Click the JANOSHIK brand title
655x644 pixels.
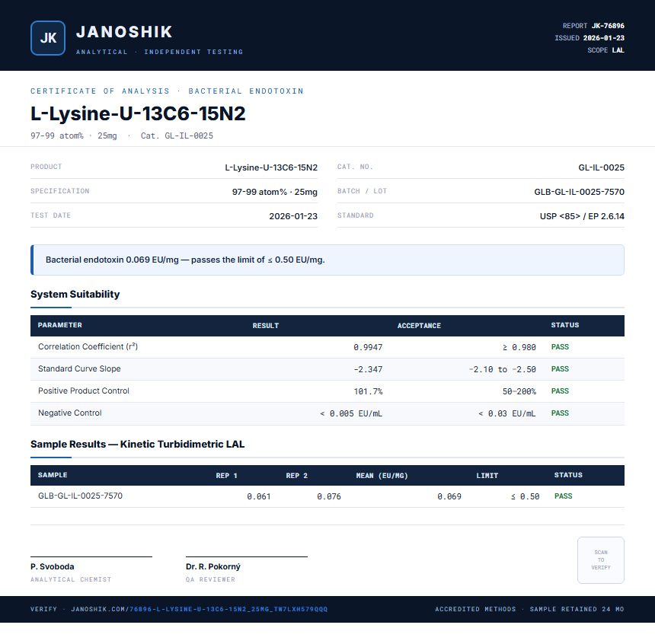tap(124, 32)
